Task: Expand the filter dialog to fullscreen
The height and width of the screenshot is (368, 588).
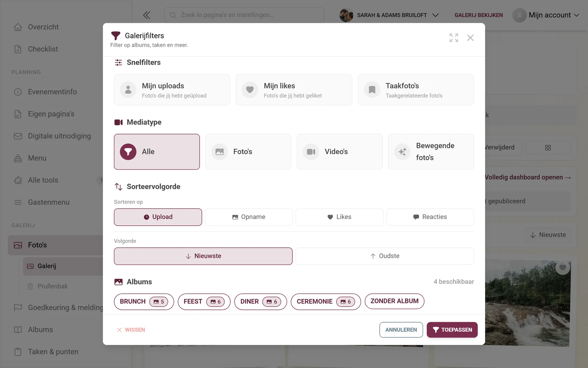Action: 454,38
